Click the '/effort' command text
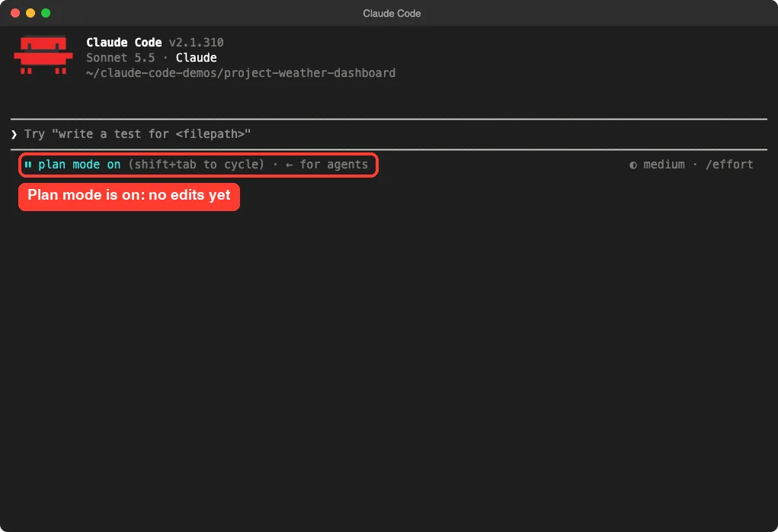The image size is (778, 532). click(x=729, y=165)
